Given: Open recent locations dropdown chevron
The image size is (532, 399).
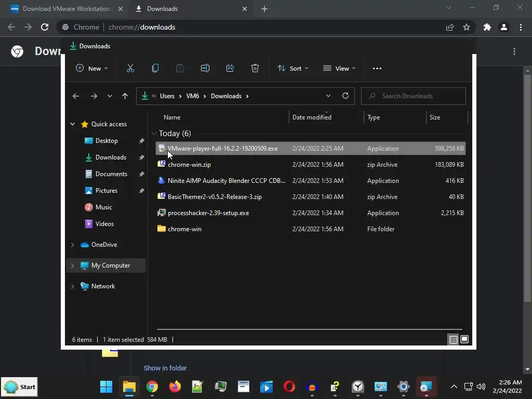Looking at the screenshot, I should click(x=110, y=96).
